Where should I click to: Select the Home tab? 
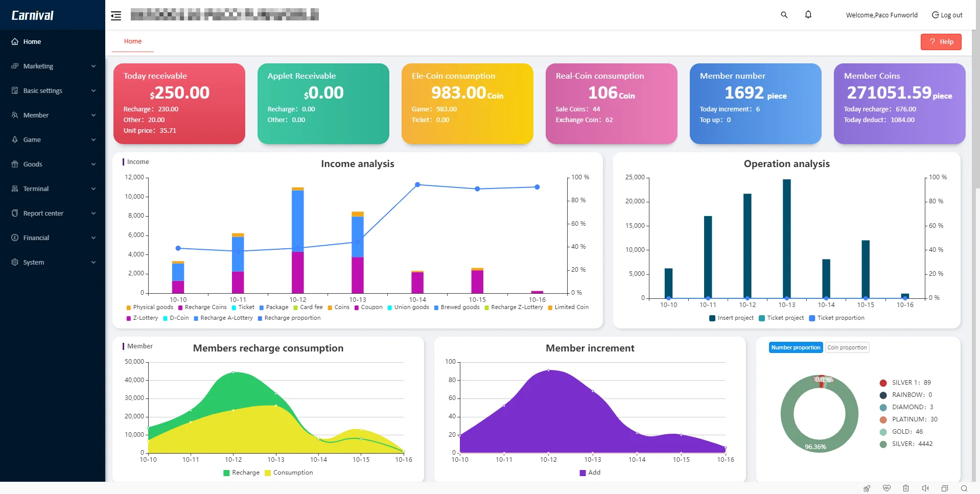133,41
